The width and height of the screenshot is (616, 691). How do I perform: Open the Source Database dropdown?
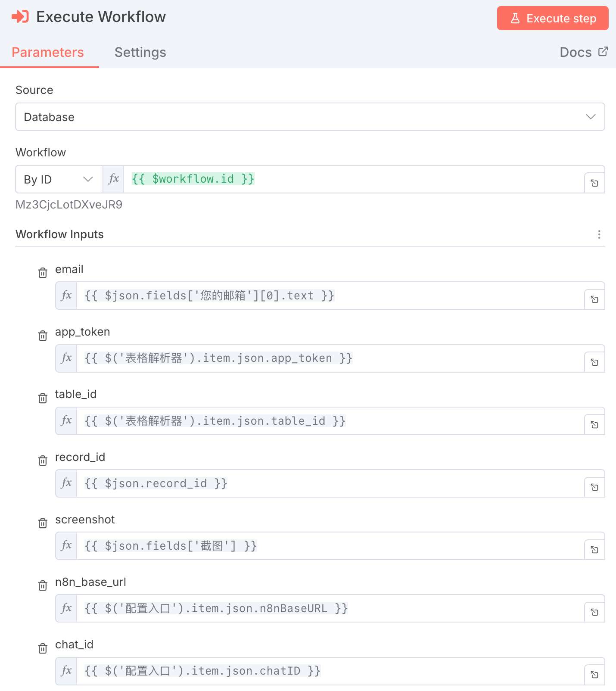[310, 117]
